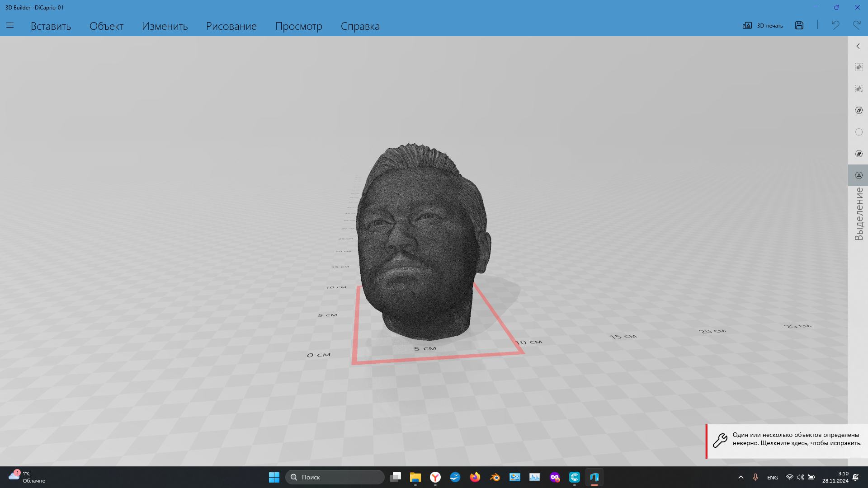
Task: Click the 3D Builder taskbar icon
Action: (x=594, y=477)
